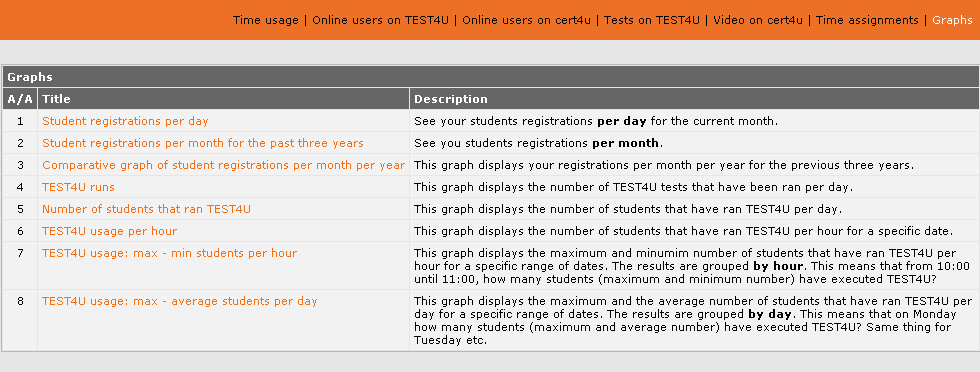Open comparative graph of registrations per year

pos(223,165)
